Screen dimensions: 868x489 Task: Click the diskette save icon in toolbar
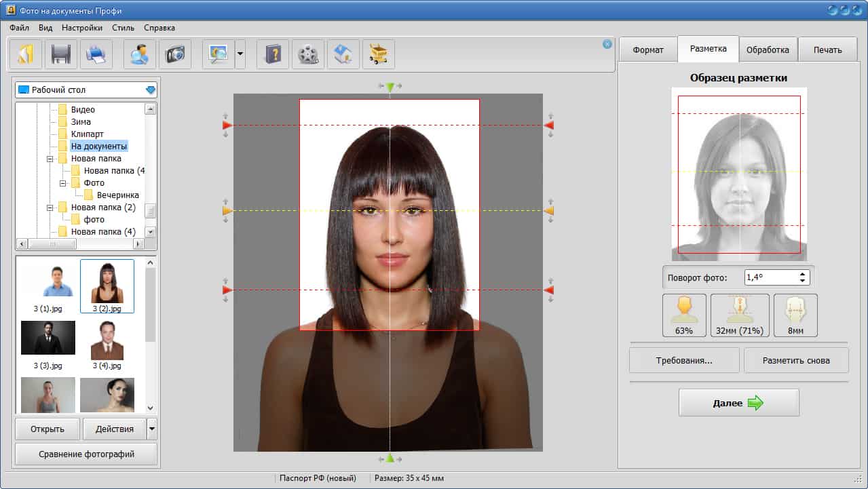tap(61, 54)
